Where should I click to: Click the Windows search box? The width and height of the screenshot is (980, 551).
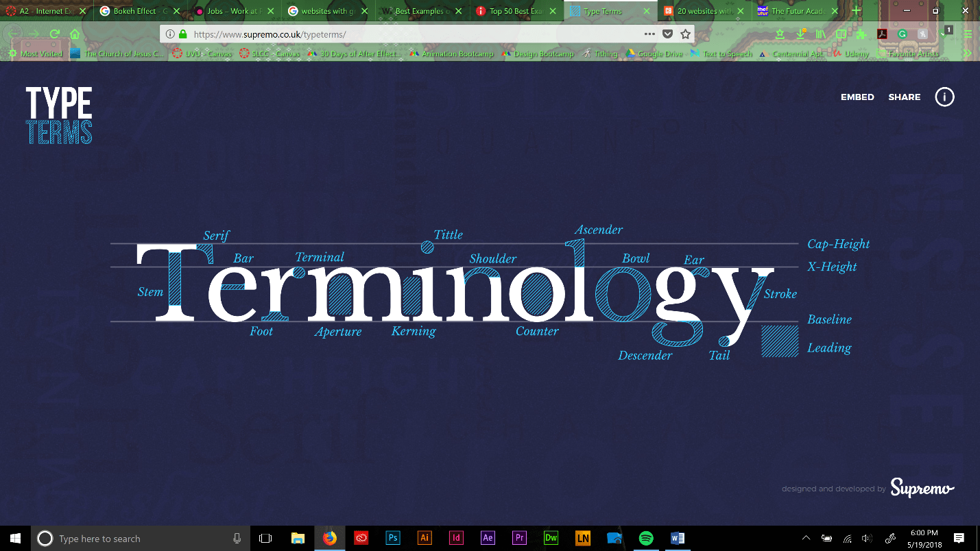point(137,538)
